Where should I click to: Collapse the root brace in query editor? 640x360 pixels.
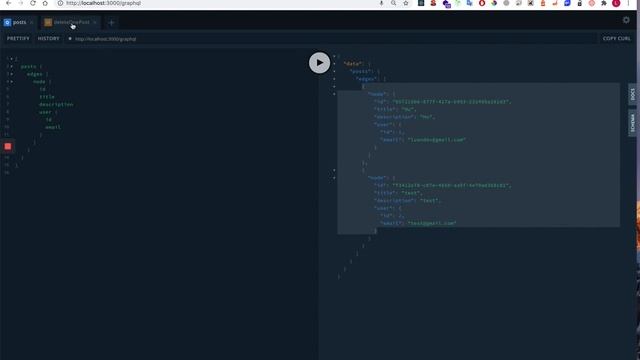pos(12,59)
